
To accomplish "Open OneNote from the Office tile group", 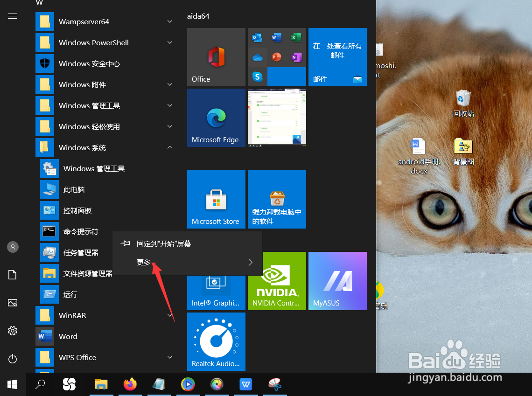I will (x=296, y=57).
